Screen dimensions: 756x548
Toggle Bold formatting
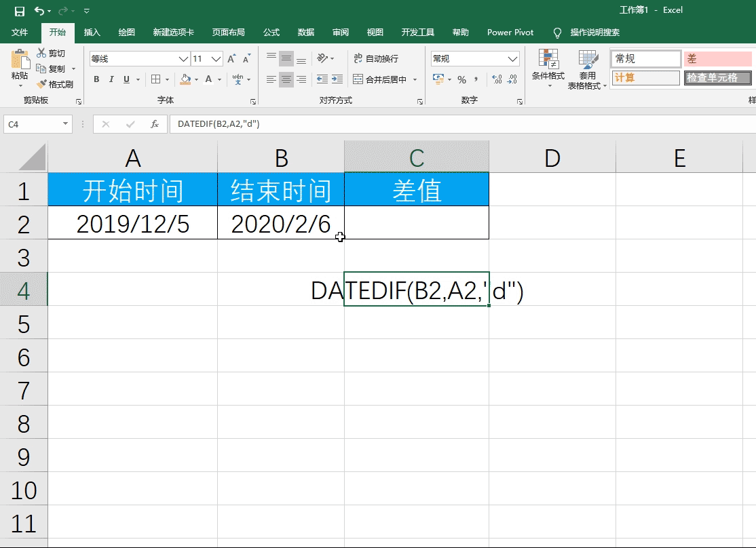coord(96,79)
